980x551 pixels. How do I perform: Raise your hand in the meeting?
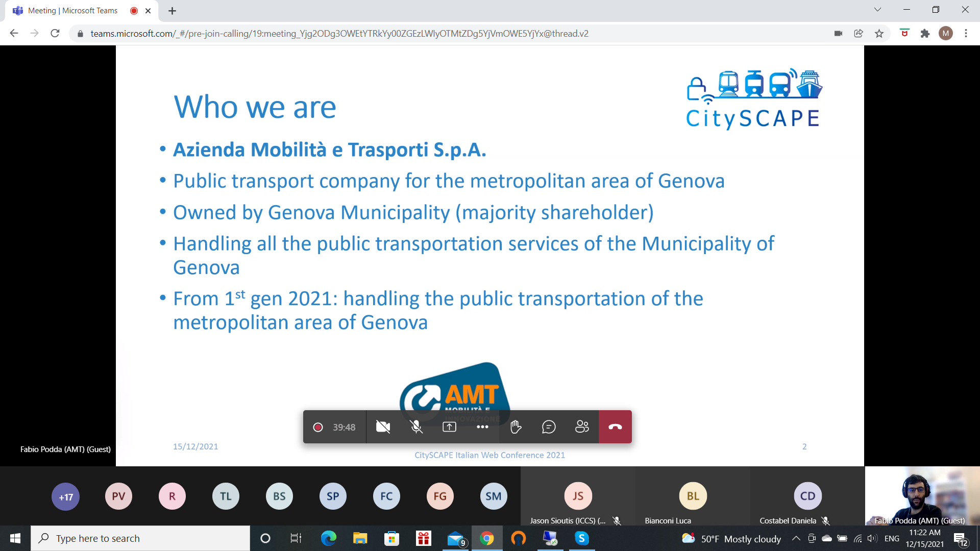(516, 427)
